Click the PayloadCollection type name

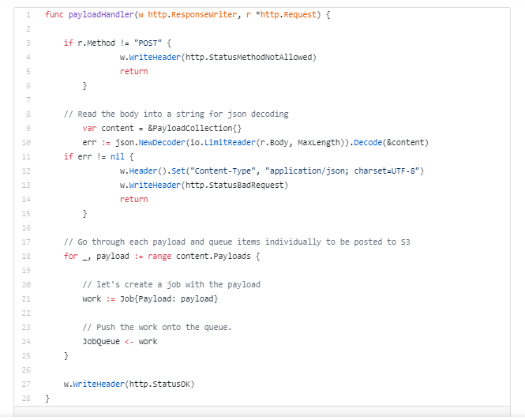[x=193, y=129]
